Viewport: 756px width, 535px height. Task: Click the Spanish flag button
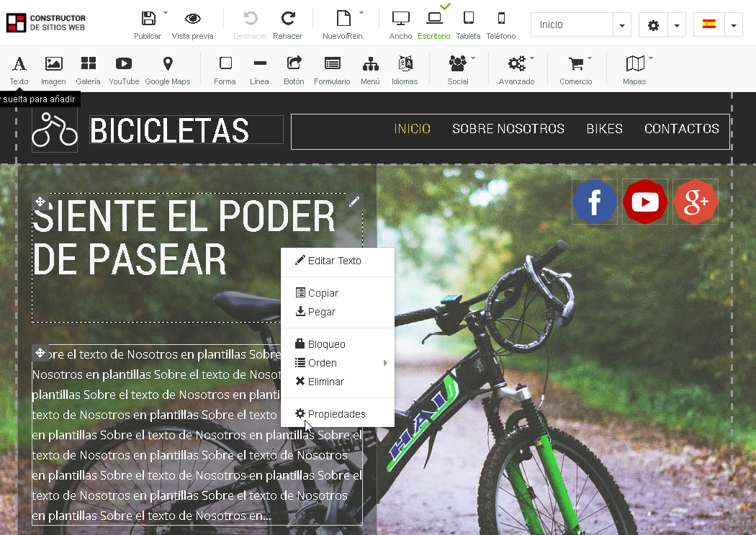pos(708,24)
